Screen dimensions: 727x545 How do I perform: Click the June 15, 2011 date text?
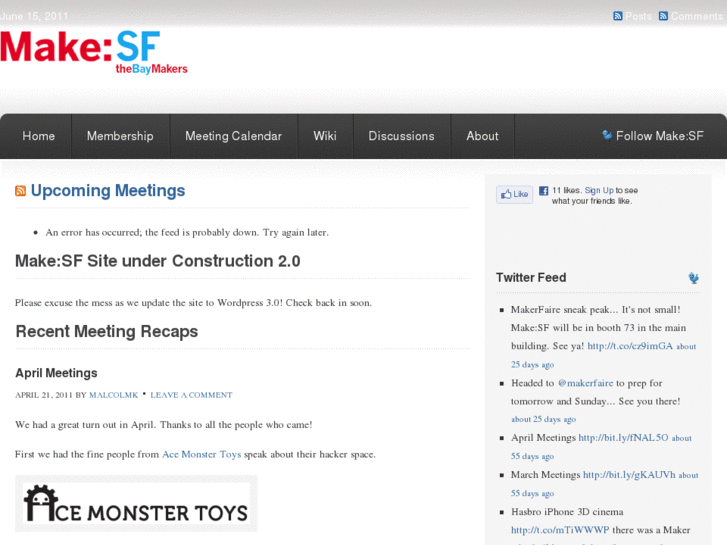click(34, 16)
